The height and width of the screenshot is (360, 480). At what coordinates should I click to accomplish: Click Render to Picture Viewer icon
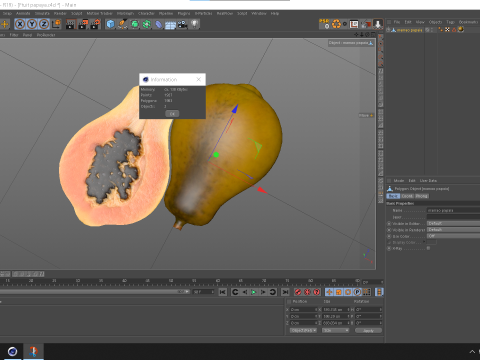(x=83, y=24)
